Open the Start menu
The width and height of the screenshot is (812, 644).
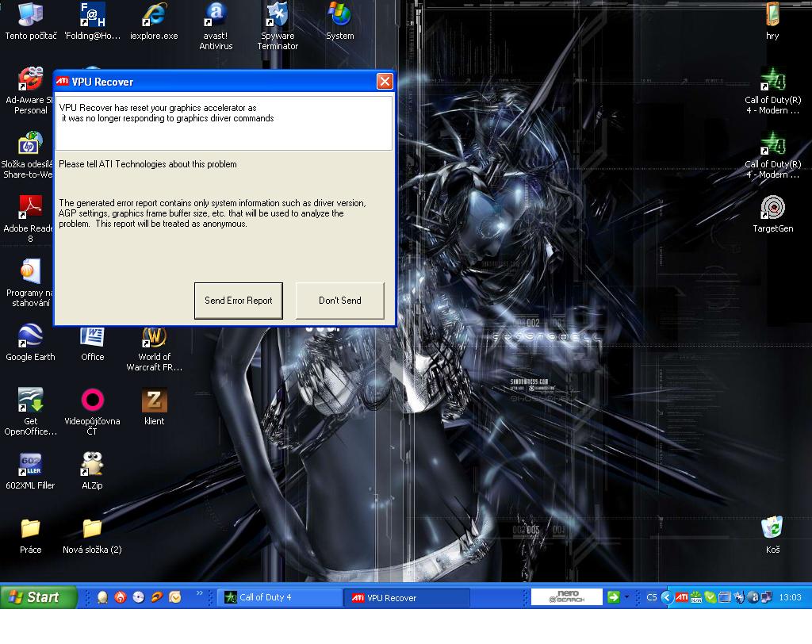coord(39,597)
